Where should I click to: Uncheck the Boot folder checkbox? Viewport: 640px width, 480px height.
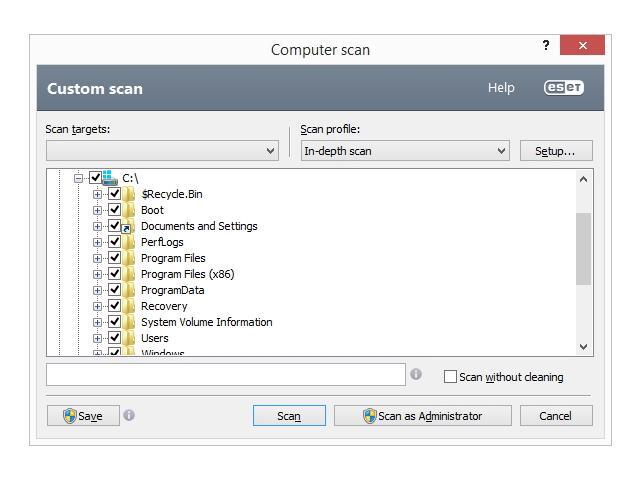114,210
